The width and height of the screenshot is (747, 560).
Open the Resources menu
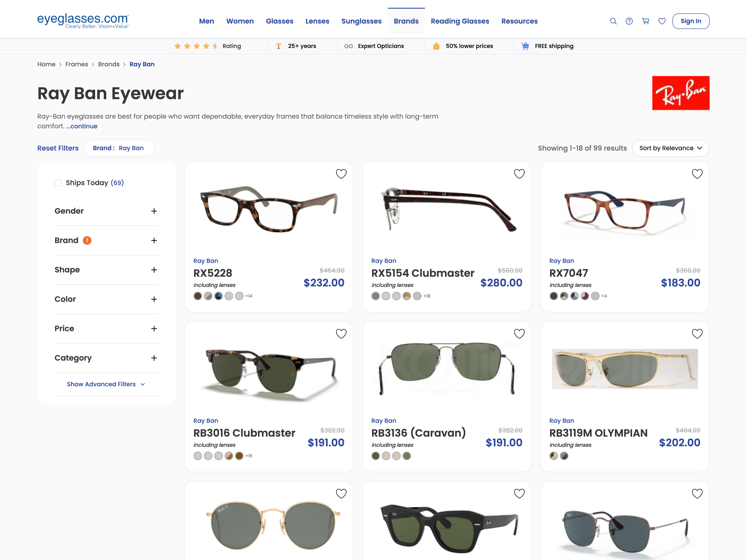coord(519,21)
